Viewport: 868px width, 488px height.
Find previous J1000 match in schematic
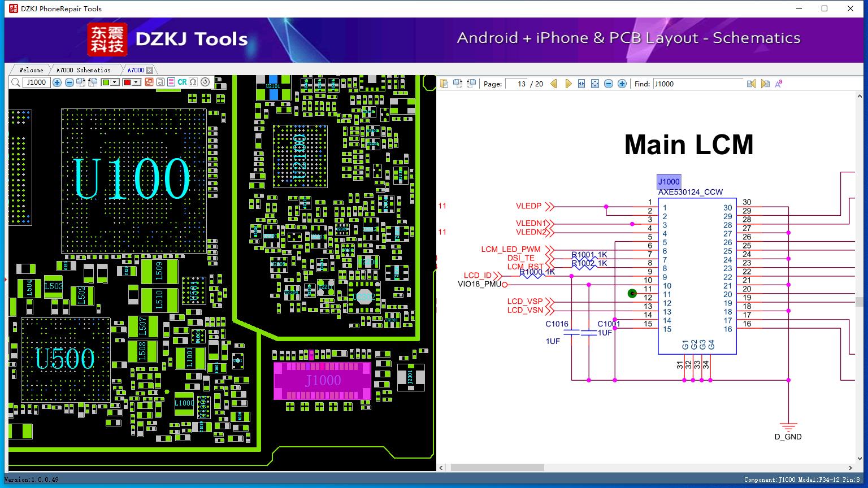(751, 84)
